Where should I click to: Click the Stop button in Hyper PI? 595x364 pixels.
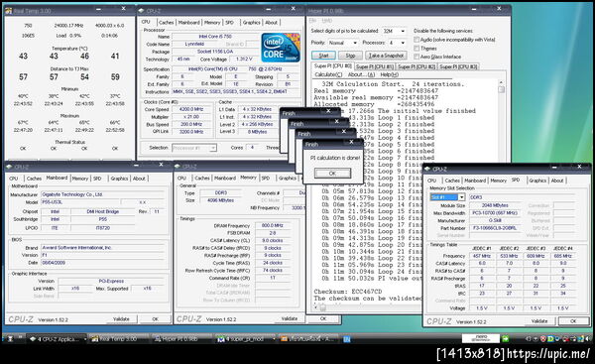click(x=350, y=56)
